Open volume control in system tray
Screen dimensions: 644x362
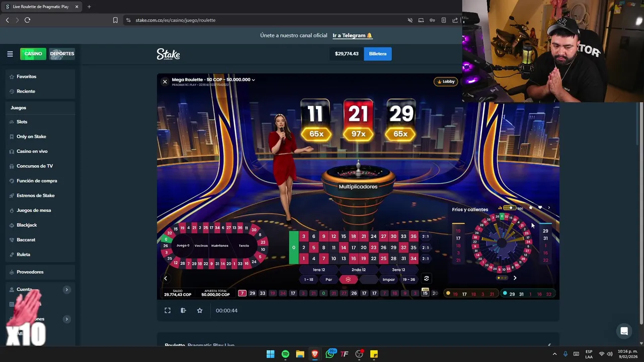(x=610, y=354)
